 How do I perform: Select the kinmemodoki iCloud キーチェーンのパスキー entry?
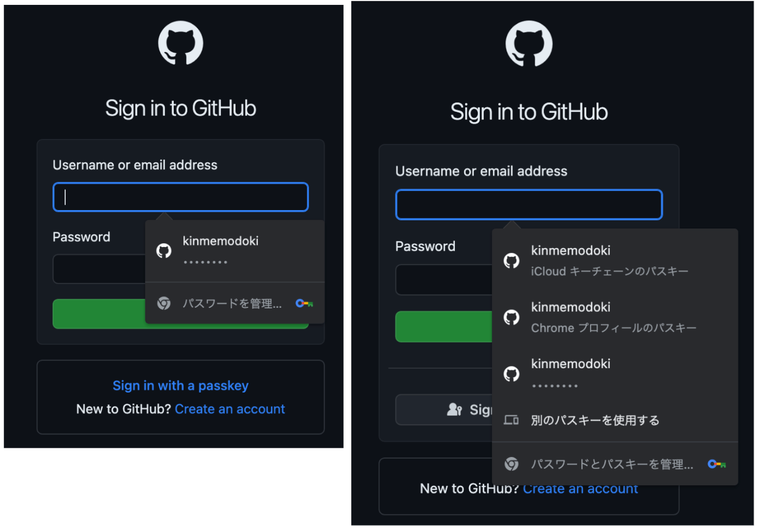[x=615, y=261]
